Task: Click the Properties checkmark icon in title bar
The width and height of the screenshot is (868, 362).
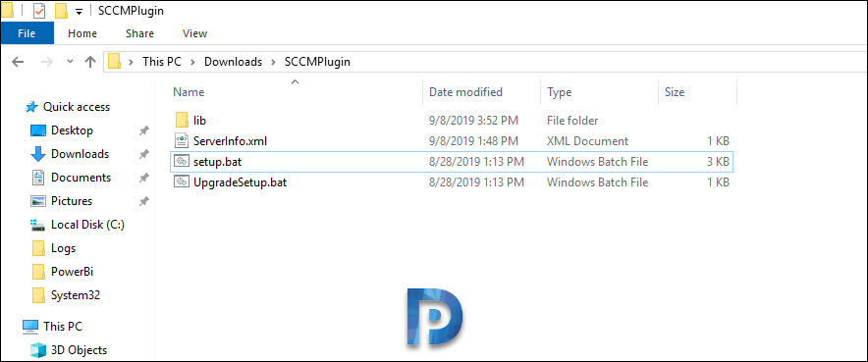Action: coord(39,10)
